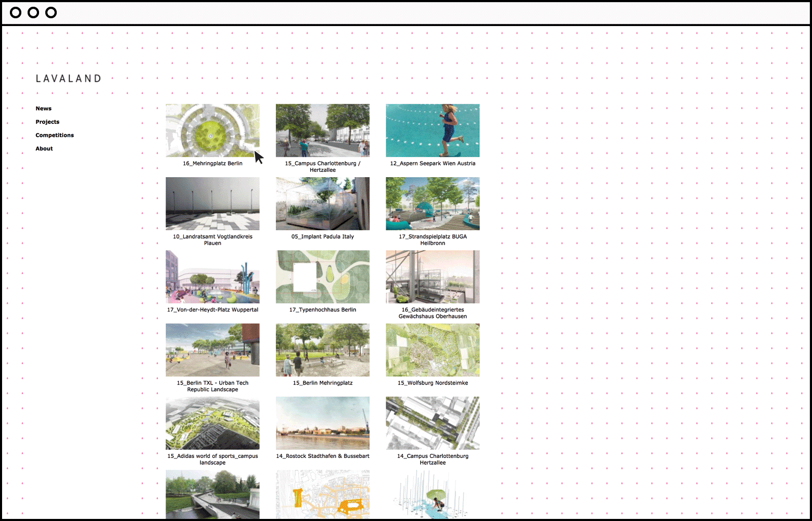Viewport: 812px width, 521px height.
Task: Open the bottom-row green umbrella thumbnail
Action: pos(433,494)
